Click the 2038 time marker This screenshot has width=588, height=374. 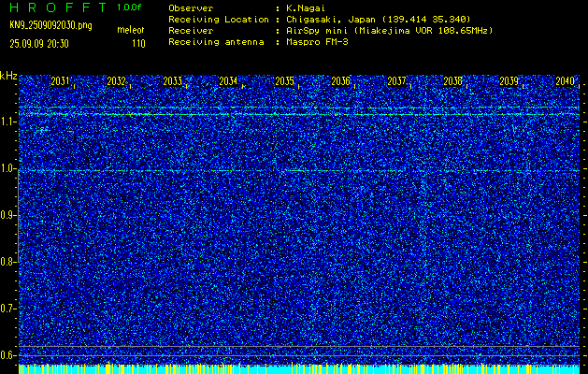coord(453,81)
